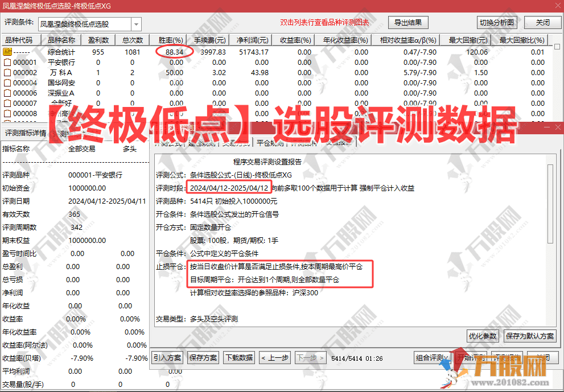
Task: Export results with 导出结果 button
Action: point(408,22)
